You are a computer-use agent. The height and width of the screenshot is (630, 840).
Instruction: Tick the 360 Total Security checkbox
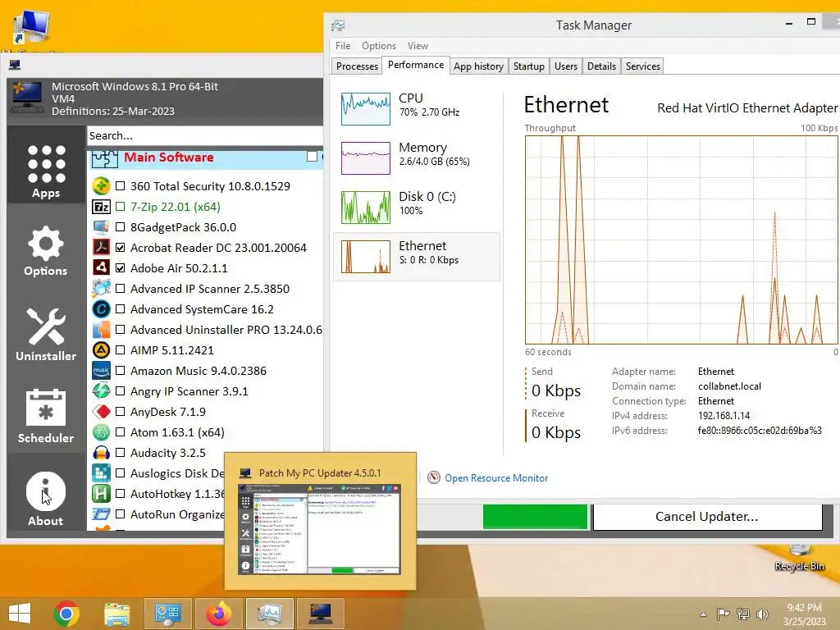120,186
